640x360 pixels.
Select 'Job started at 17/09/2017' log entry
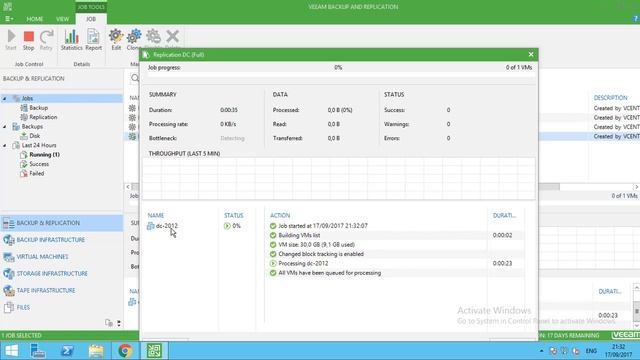pyautogui.click(x=322, y=226)
